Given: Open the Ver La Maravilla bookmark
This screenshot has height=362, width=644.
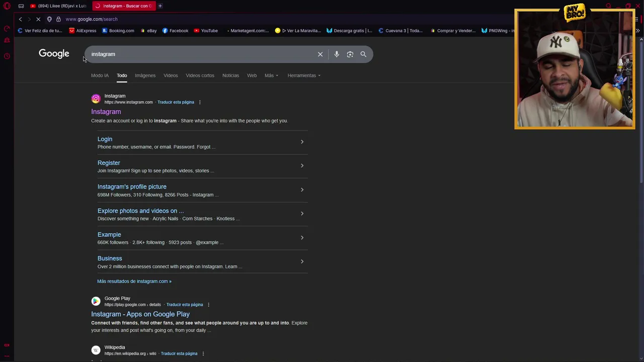Looking at the screenshot, I should [298, 31].
